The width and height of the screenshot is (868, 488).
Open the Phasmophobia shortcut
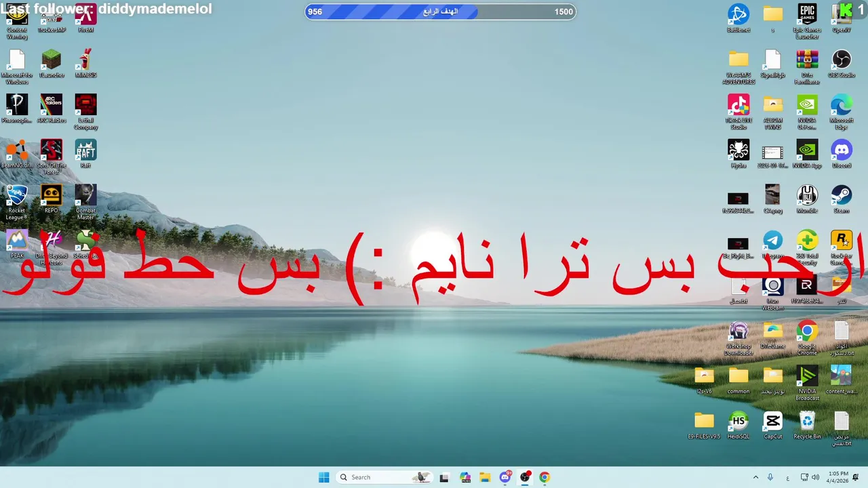16,108
